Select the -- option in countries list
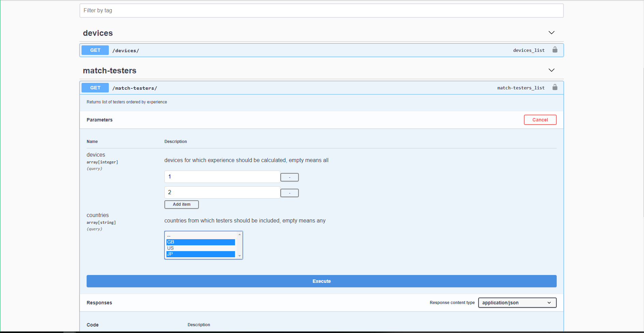Screen dimensions: 644x333 click(201, 236)
